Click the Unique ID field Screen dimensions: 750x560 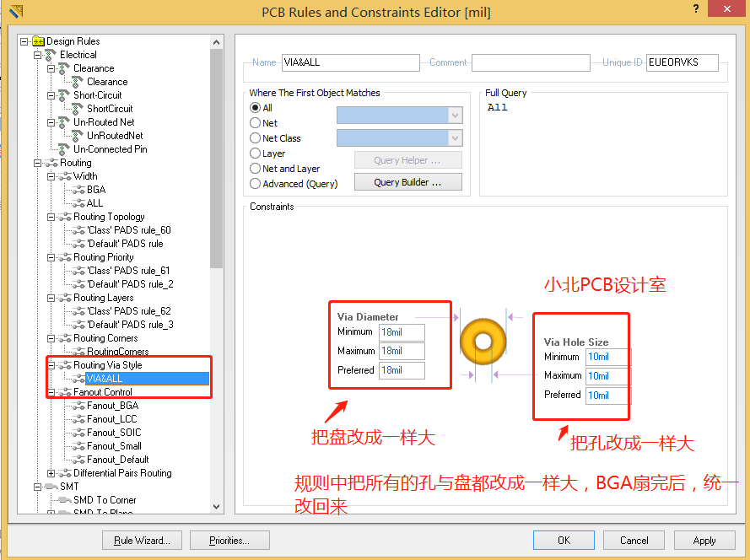pyautogui.click(x=682, y=62)
